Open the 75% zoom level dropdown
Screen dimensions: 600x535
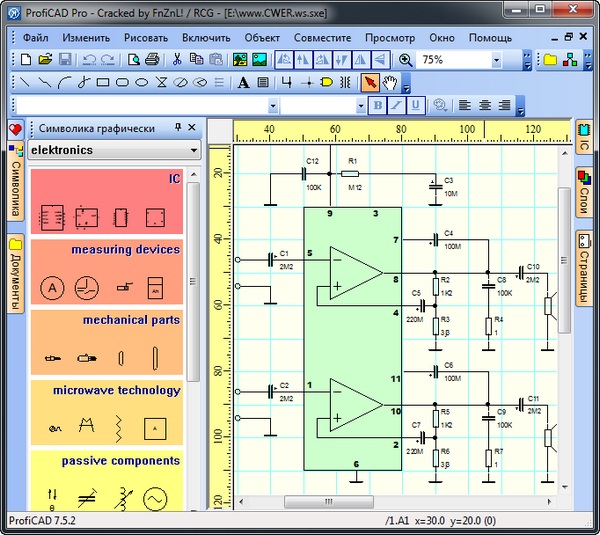click(x=496, y=60)
